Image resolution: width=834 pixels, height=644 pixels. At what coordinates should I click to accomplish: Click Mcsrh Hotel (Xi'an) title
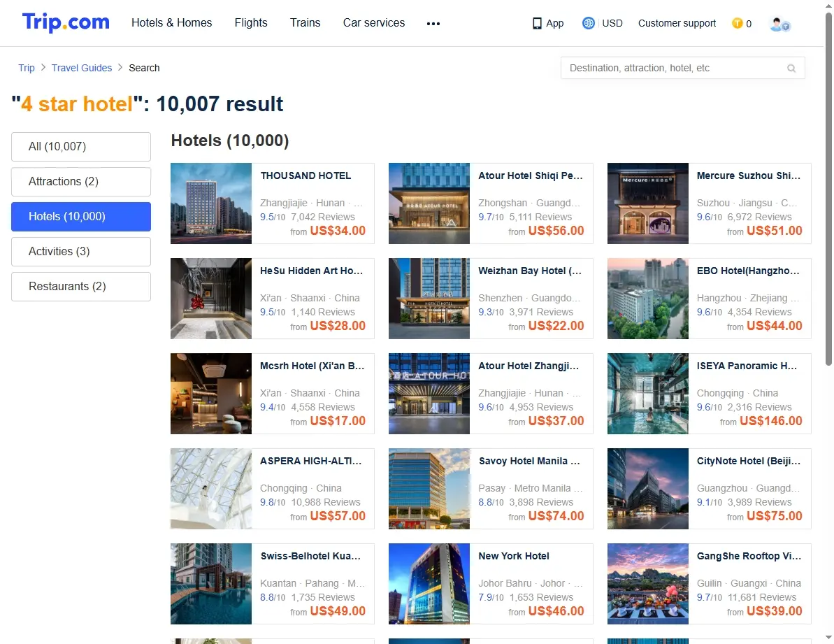click(x=312, y=366)
